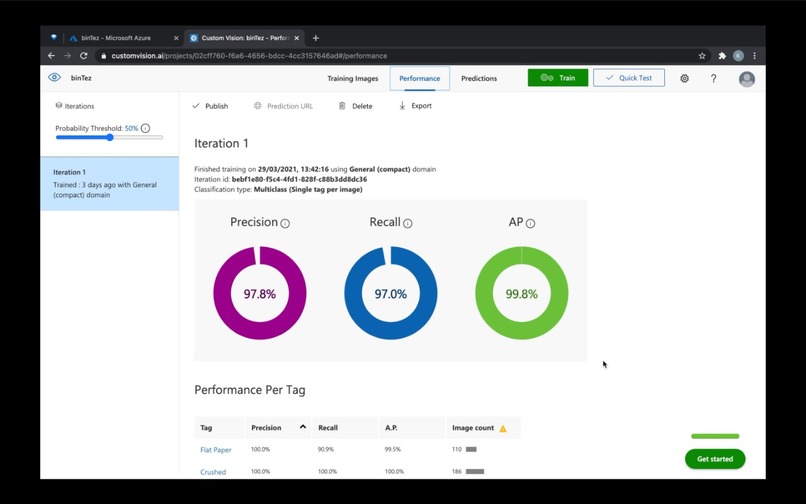Click the 50% threshold value
Image resolution: width=806 pixels, height=504 pixels.
[x=131, y=128]
